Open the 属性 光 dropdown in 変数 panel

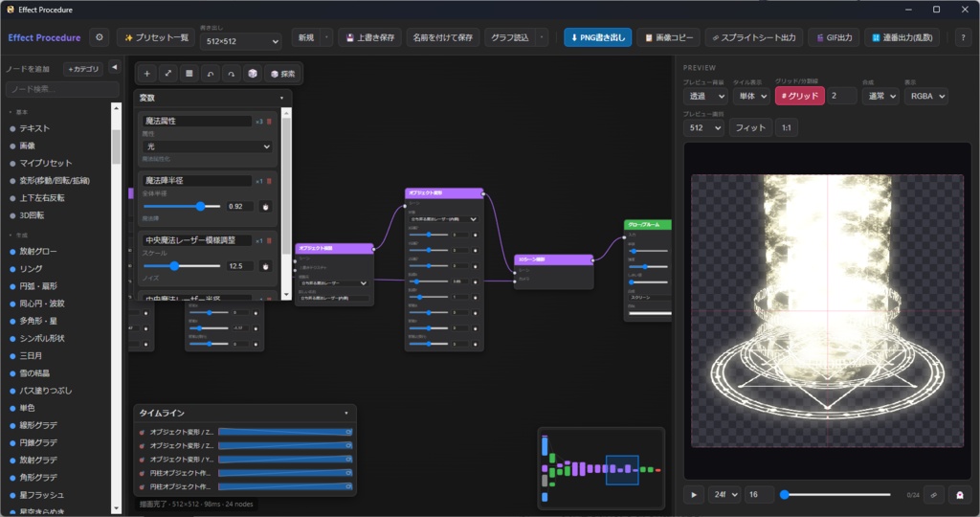click(x=207, y=146)
